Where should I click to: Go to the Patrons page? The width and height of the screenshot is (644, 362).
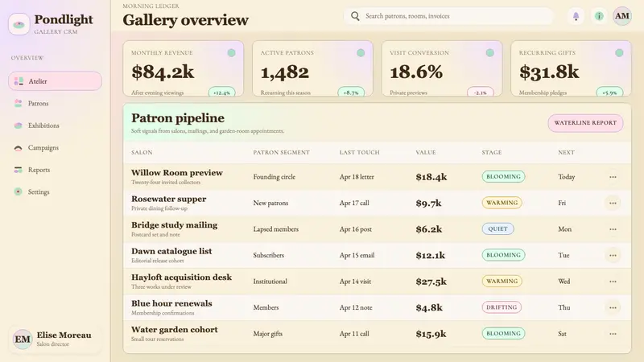[55, 104]
